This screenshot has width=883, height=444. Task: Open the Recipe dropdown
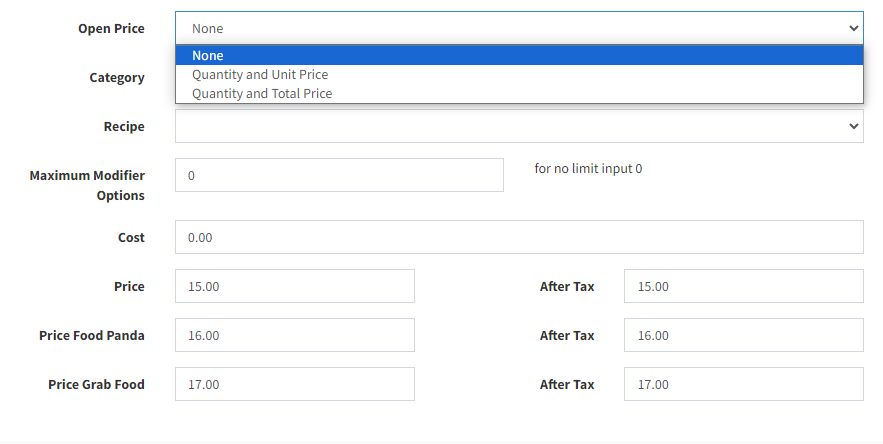[x=519, y=126]
